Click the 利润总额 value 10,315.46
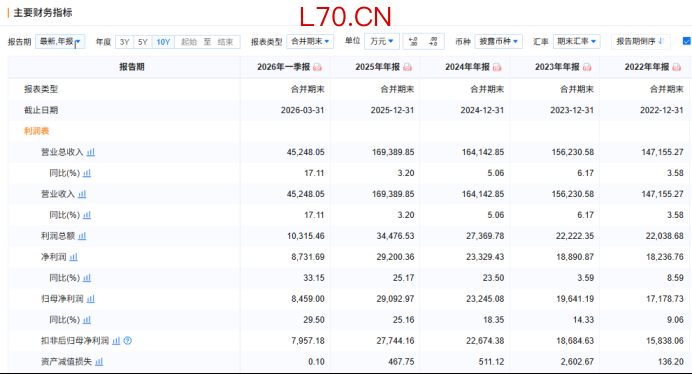 click(305, 236)
